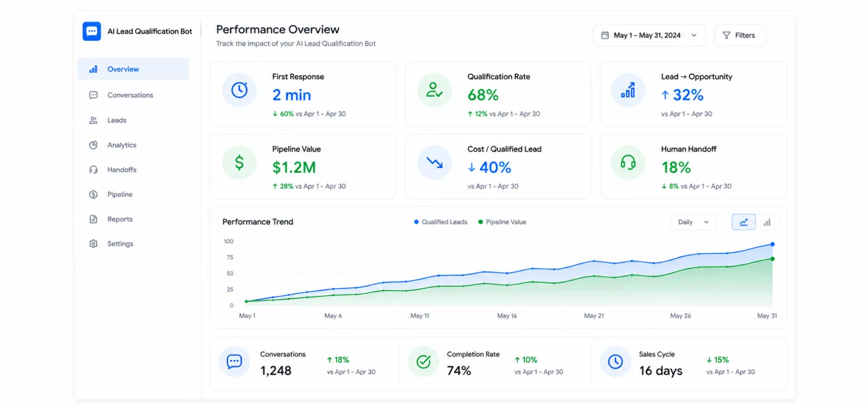The height and width of the screenshot is (408, 868).
Task: Click the Performance Trend chart title
Action: point(258,222)
